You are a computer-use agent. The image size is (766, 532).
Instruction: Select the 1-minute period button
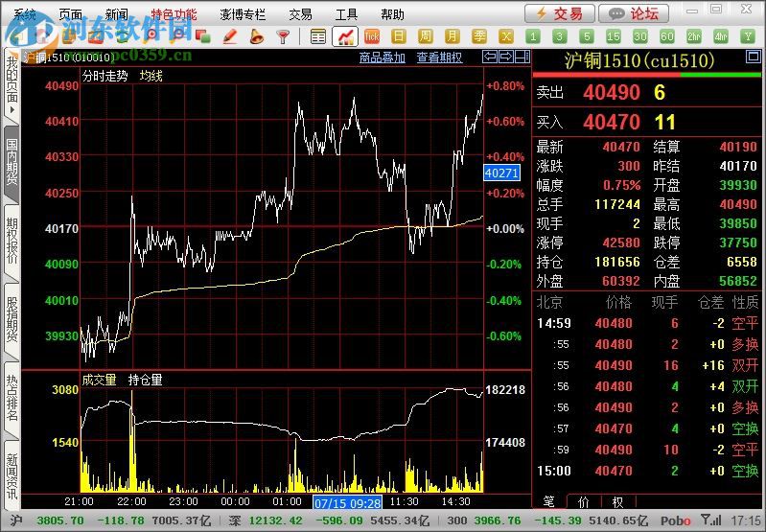533,36
